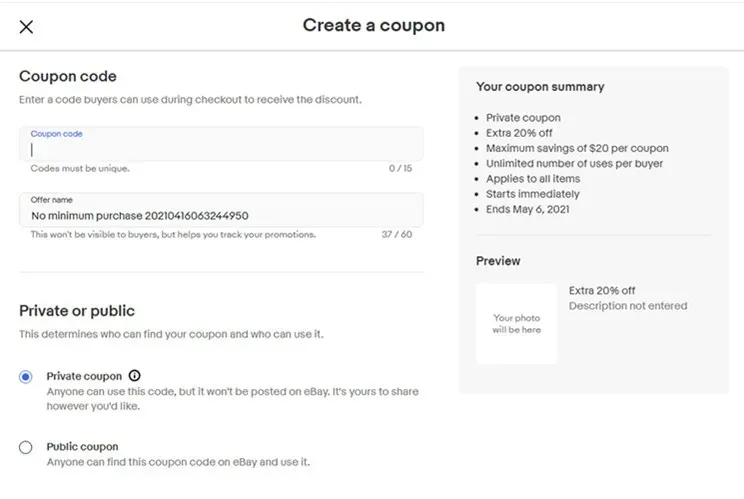
Task: Click 'Description not entered' in the preview
Action: tap(628, 306)
